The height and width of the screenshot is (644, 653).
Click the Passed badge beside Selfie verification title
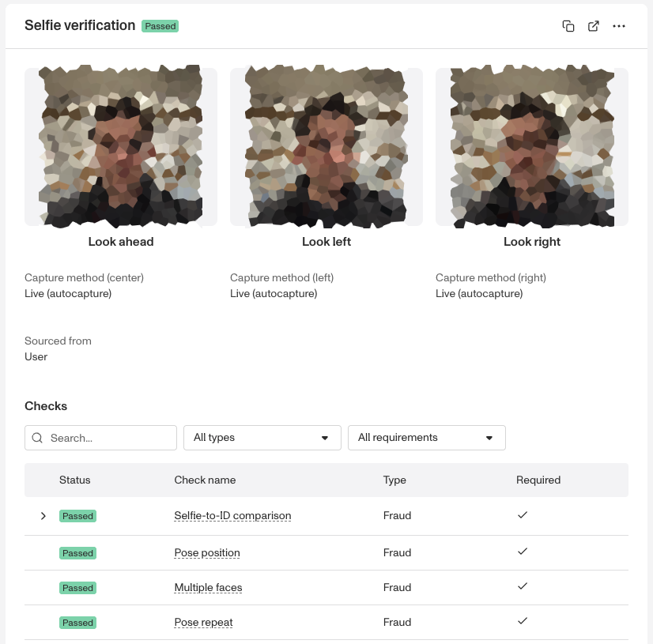pos(160,25)
